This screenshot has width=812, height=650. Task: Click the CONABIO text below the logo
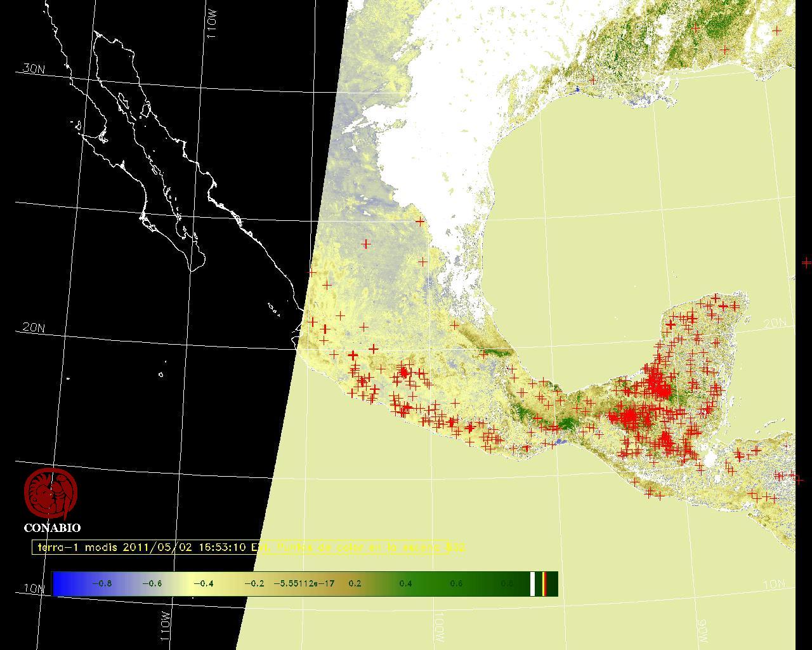[x=52, y=527]
